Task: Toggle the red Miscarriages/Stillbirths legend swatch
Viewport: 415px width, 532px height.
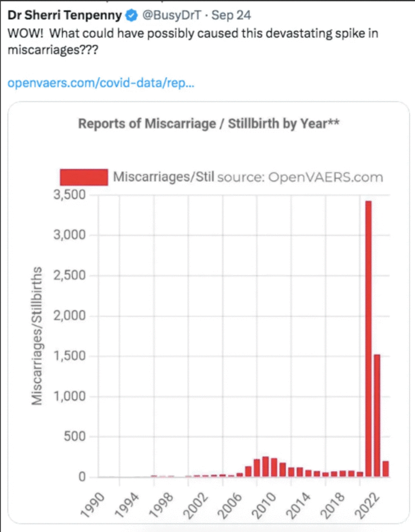Action: tap(84, 177)
